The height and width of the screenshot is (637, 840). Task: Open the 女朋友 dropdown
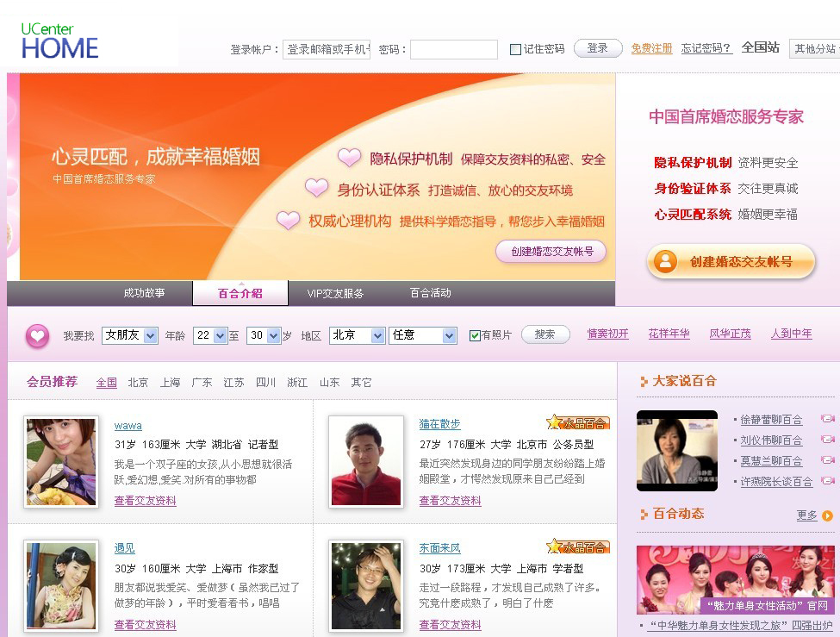[129, 335]
